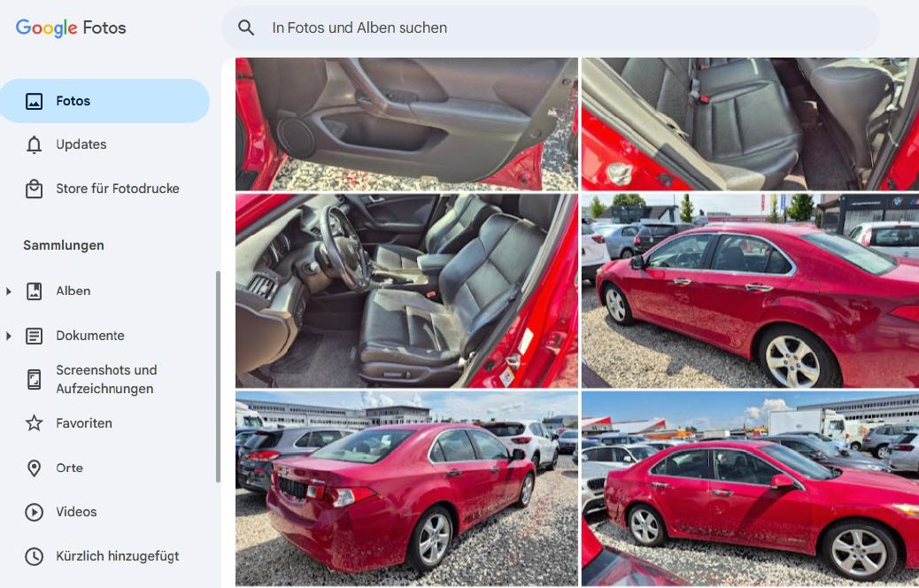Click the Alben bookmark icon

[34, 290]
